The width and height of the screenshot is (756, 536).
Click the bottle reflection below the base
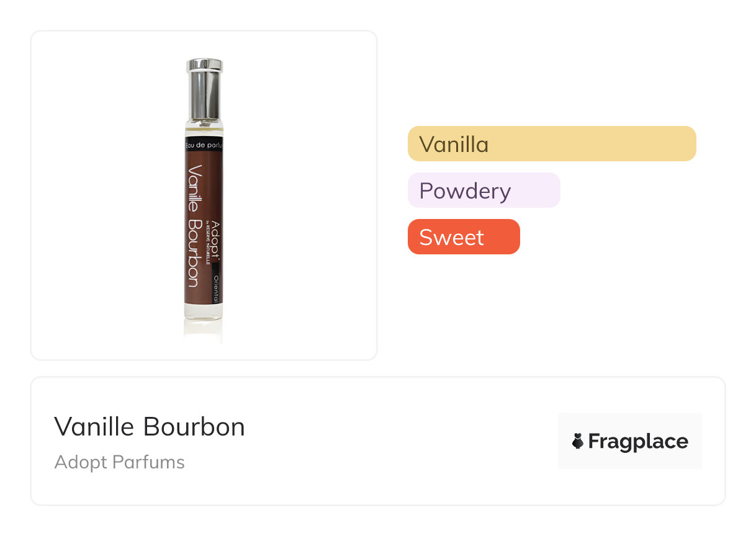(203, 332)
